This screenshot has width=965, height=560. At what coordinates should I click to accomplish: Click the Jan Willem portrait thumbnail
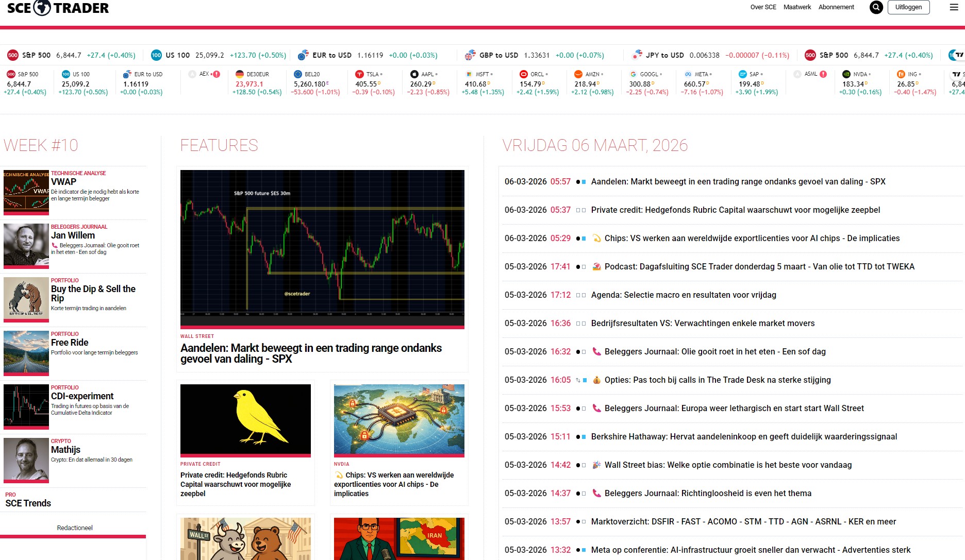[26, 245]
